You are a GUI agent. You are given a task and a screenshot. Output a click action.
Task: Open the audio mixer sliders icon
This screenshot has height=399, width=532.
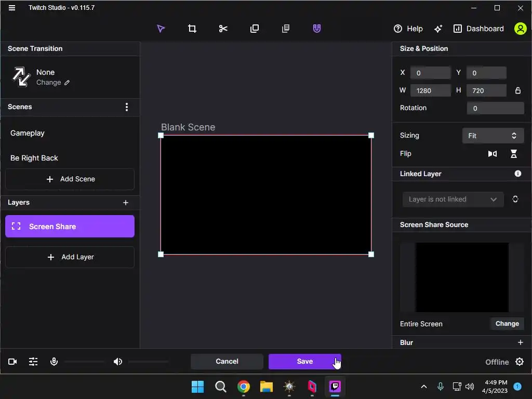33,362
